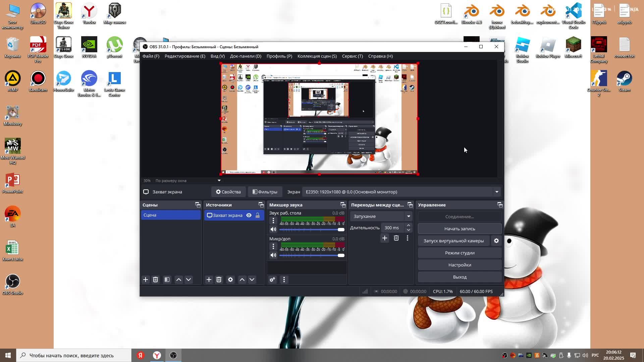
Task: Open options dots for Микр/доп
Action: (273, 246)
